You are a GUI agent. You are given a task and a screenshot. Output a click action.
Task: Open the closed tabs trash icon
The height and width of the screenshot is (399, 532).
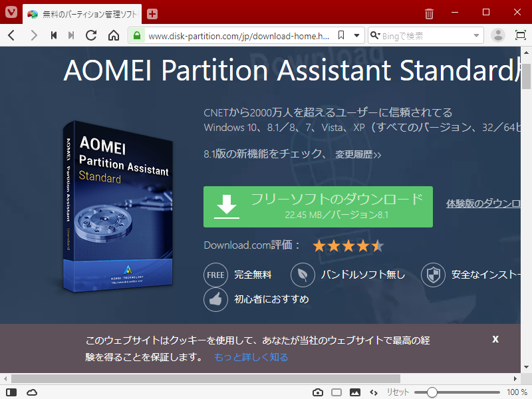click(429, 14)
